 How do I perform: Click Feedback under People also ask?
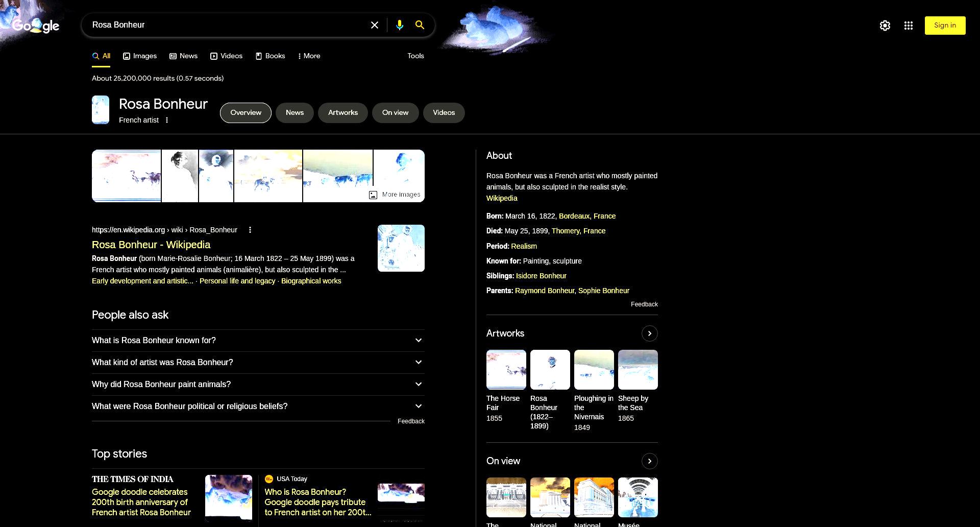pyautogui.click(x=411, y=421)
